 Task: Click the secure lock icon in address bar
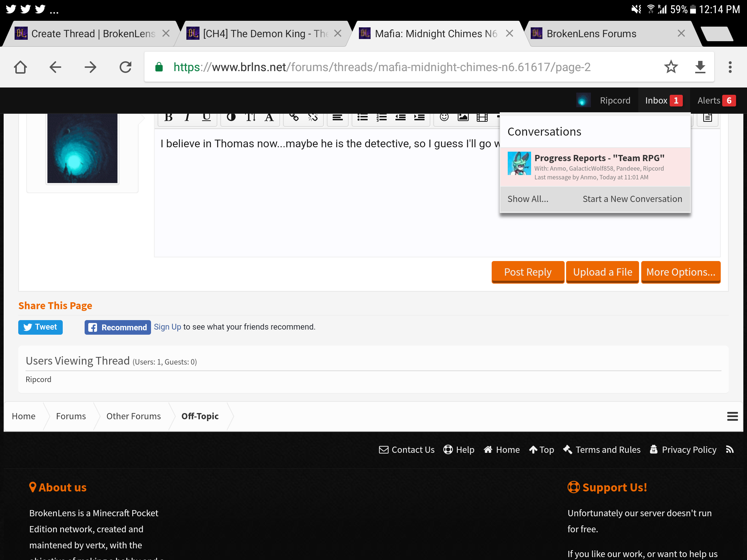click(159, 67)
